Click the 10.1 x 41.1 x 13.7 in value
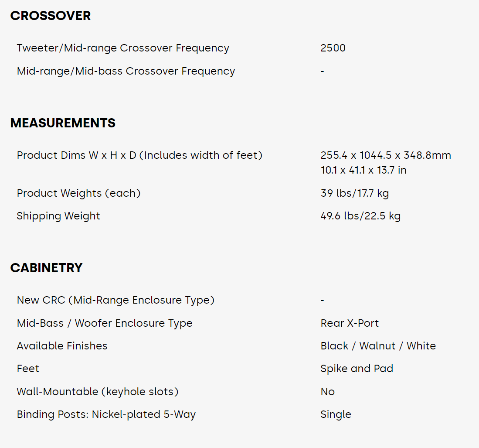479x448 pixels. click(x=363, y=170)
